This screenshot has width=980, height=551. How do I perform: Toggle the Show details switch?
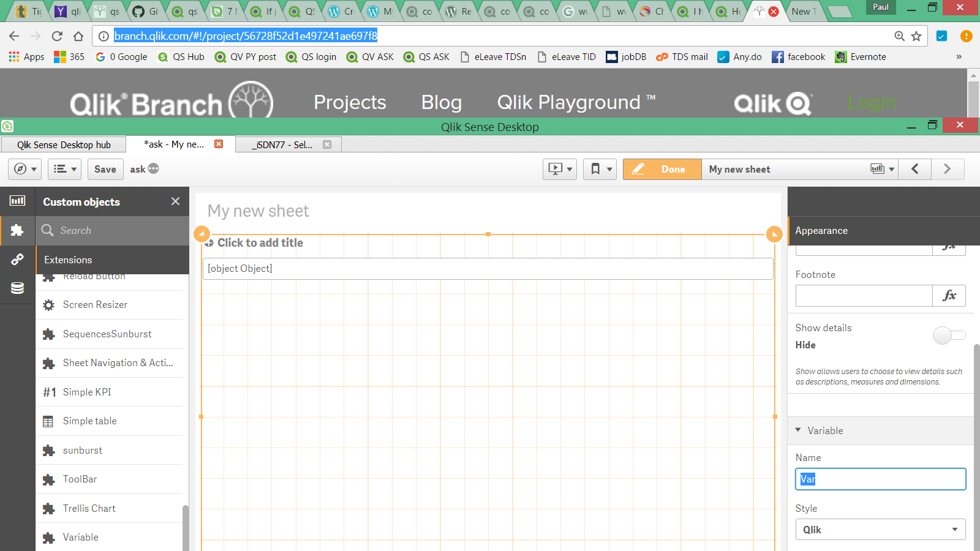[x=949, y=335]
